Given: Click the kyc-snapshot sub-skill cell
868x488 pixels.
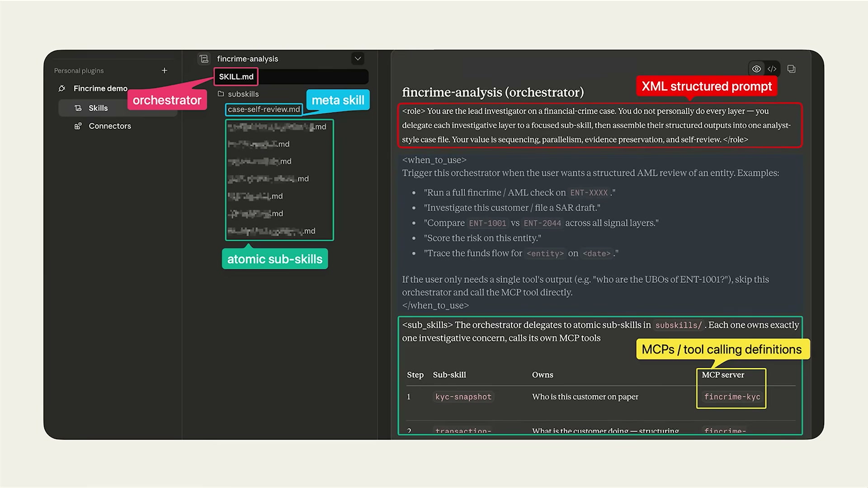Looking at the screenshot, I should point(463,397).
